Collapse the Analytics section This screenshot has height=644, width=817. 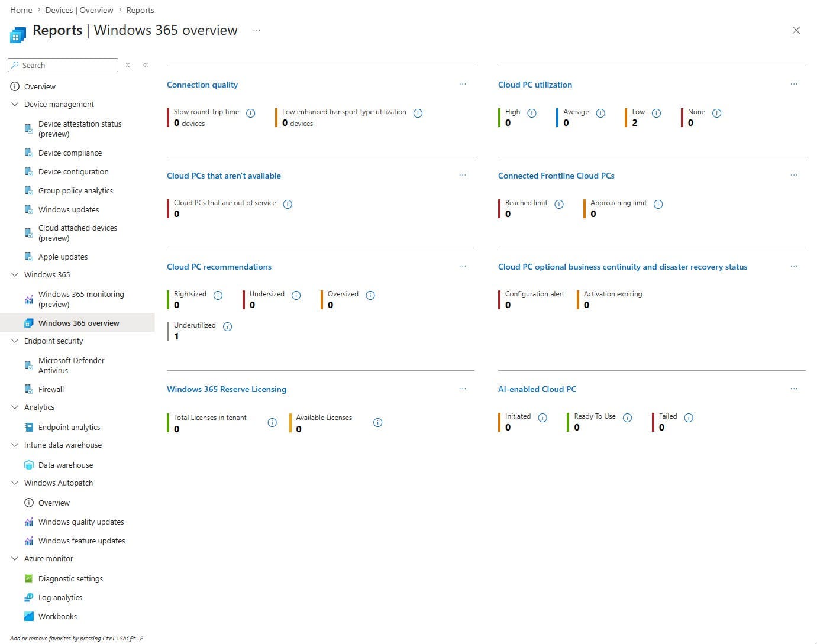pos(15,407)
